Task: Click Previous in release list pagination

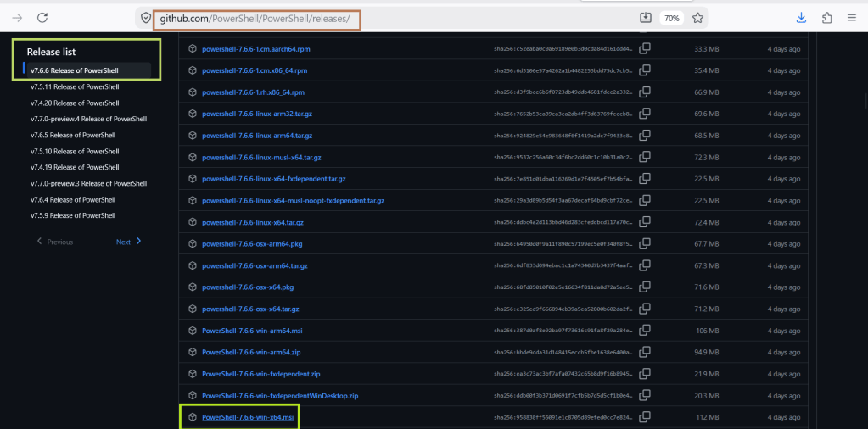Action: pos(55,242)
